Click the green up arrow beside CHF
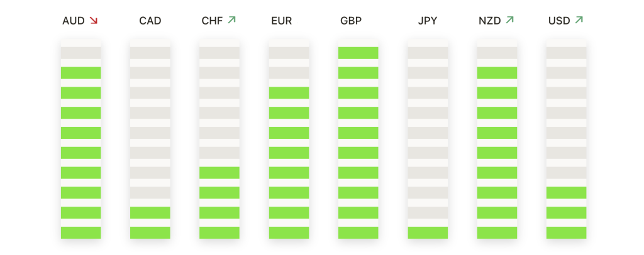 tap(231, 19)
